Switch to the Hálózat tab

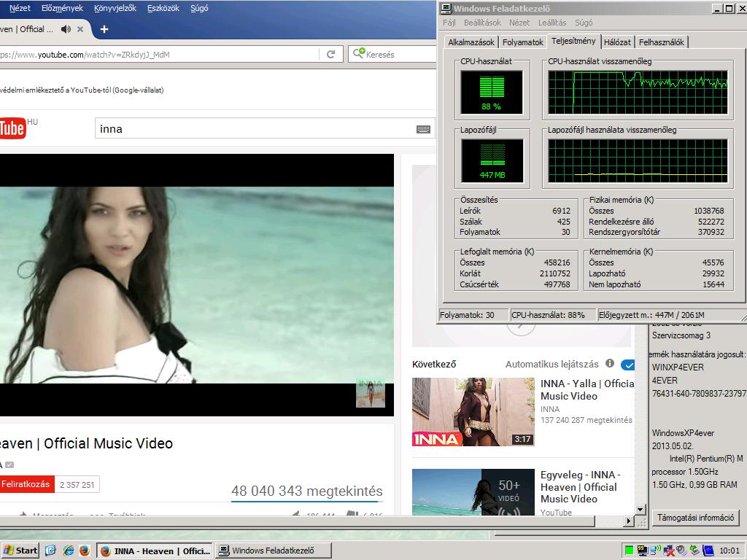(617, 42)
